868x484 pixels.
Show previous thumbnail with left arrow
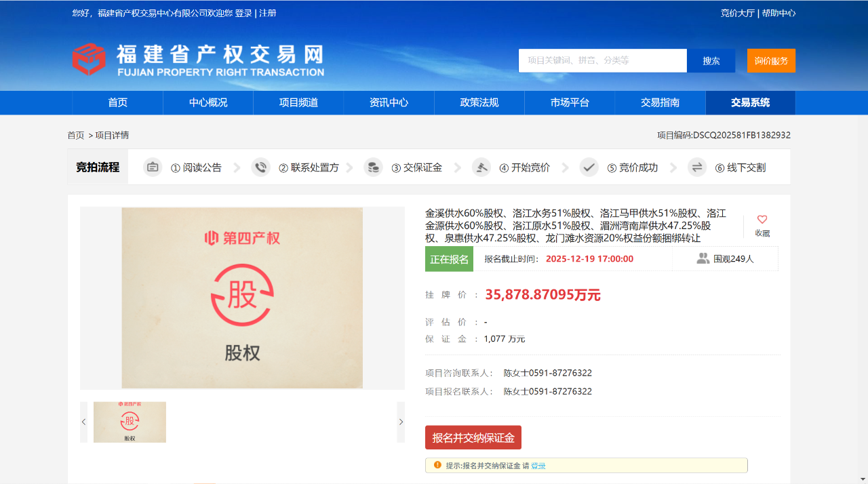click(84, 422)
